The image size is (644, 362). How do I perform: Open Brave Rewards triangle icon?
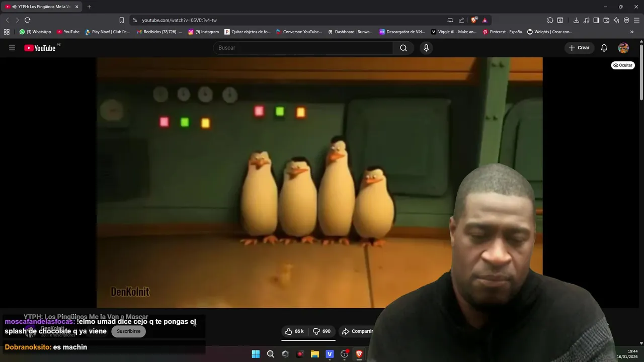pos(485,20)
